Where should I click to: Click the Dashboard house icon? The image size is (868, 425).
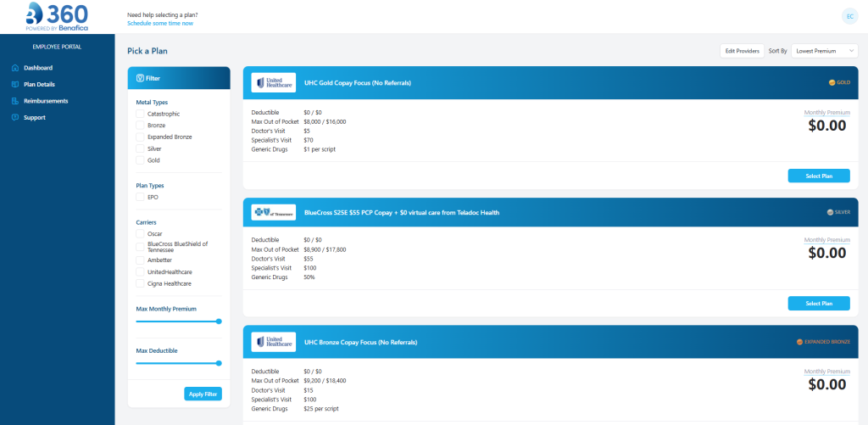point(15,68)
